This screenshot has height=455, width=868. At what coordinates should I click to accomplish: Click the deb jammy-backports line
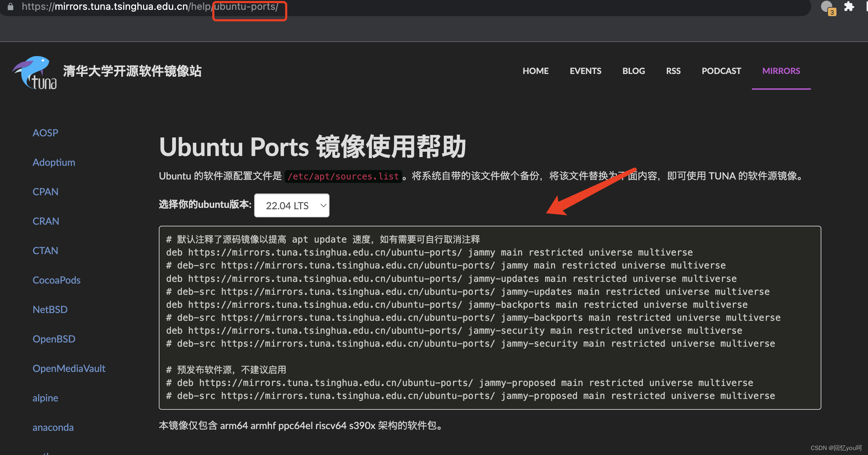point(457,305)
